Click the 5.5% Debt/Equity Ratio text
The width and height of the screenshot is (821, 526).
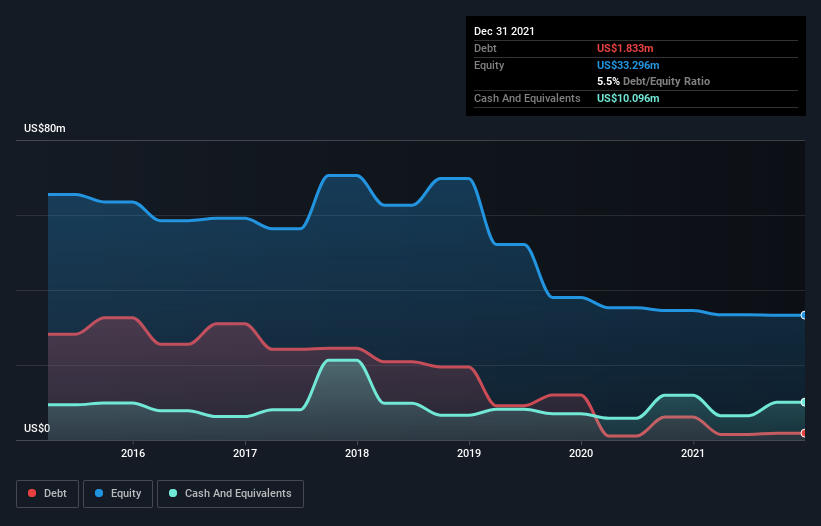point(653,81)
